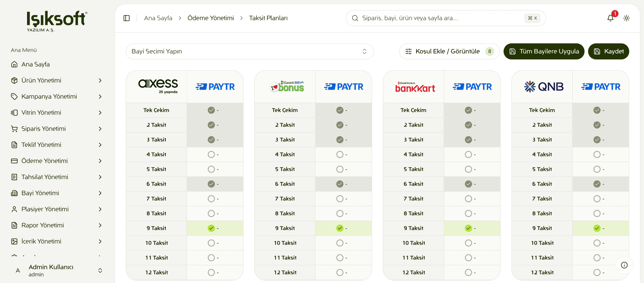Click Tüm Bayilere Uygula button

544,52
